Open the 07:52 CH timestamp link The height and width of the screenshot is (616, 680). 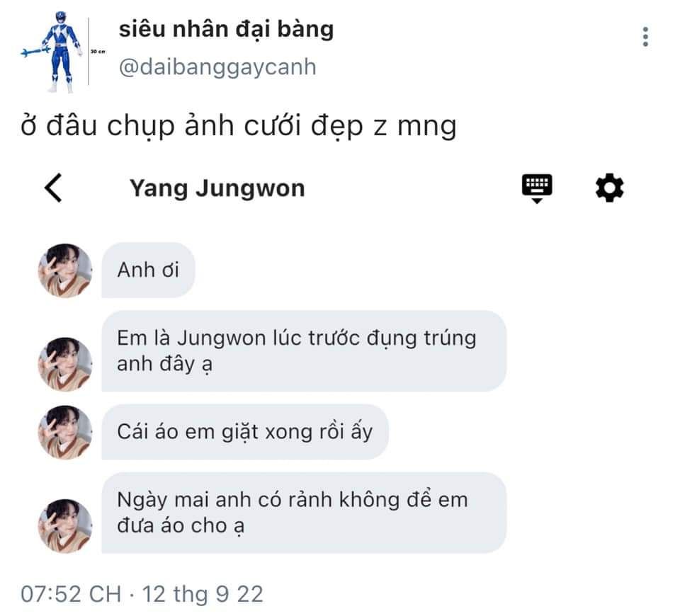coord(71,594)
